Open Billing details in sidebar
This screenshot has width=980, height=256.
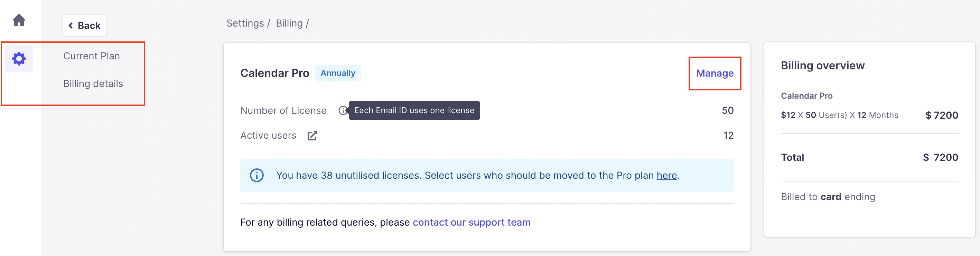[93, 83]
